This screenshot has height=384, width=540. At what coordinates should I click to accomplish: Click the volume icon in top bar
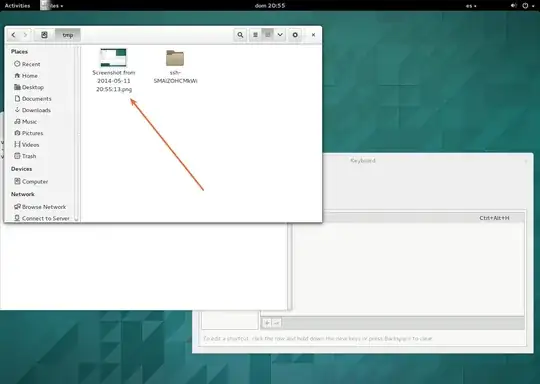pos(513,6)
